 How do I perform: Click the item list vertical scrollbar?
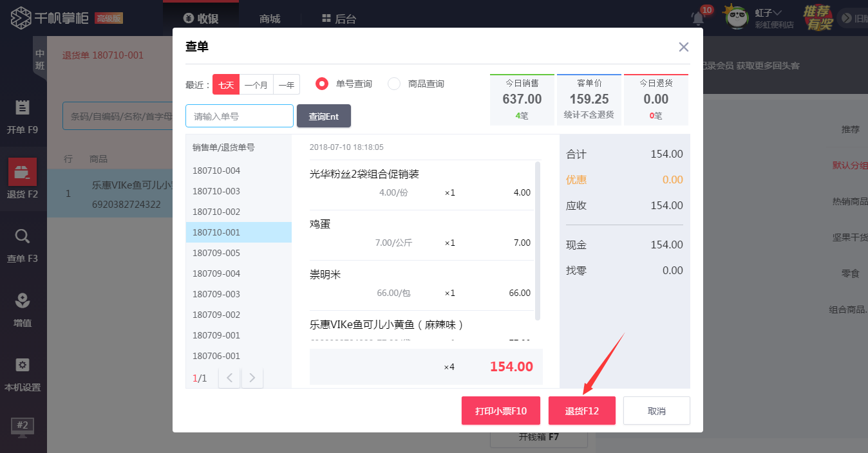[x=538, y=241]
